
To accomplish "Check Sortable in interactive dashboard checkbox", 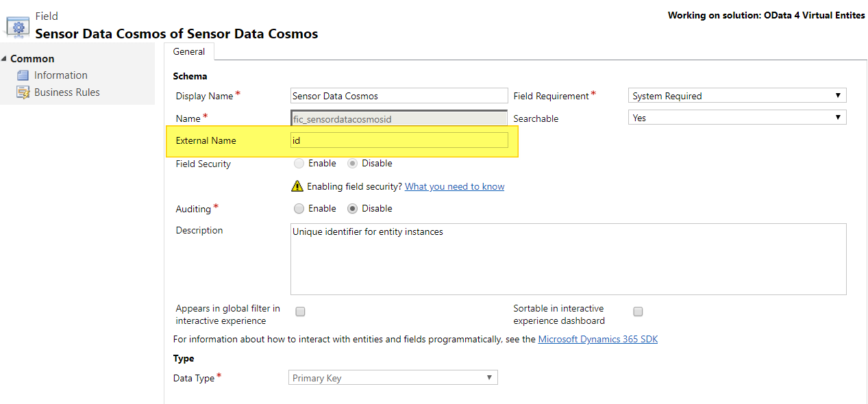I will click(x=638, y=312).
